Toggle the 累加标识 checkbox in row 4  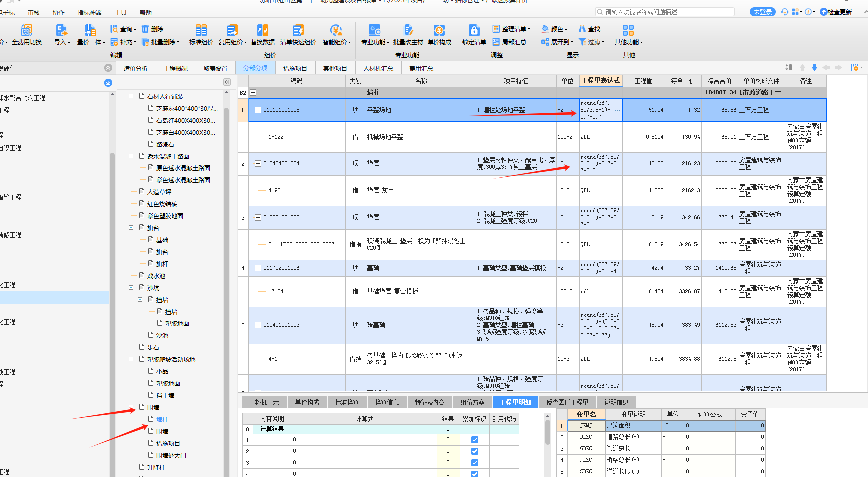click(x=475, y=474)
